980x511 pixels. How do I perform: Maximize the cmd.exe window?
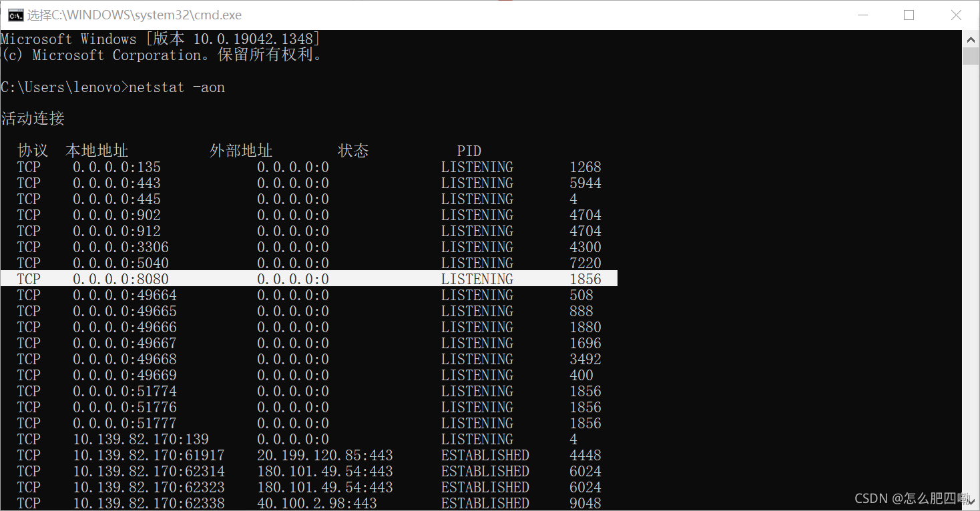(909, 15)
